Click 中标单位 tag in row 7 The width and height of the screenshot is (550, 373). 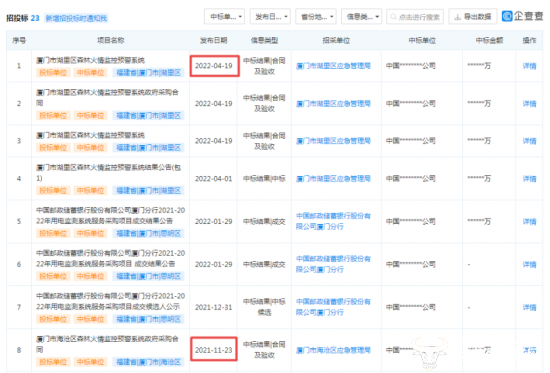(x=90, y=319)
